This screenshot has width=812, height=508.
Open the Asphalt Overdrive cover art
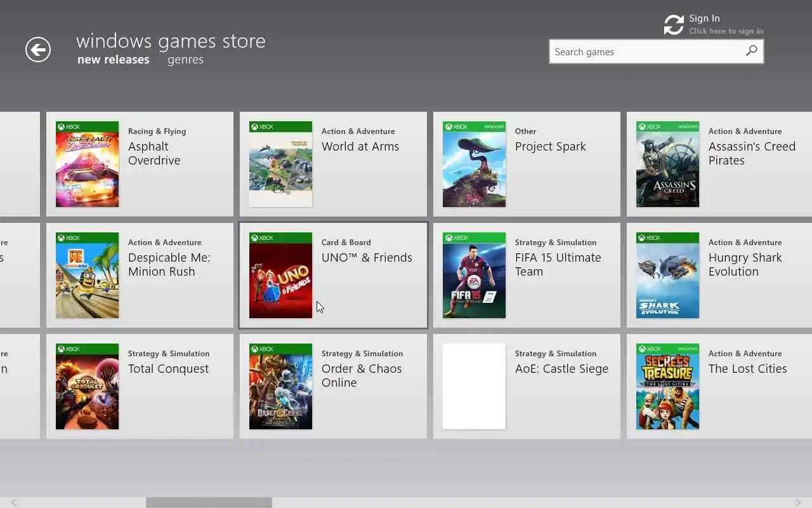click(x=87, y=164)
